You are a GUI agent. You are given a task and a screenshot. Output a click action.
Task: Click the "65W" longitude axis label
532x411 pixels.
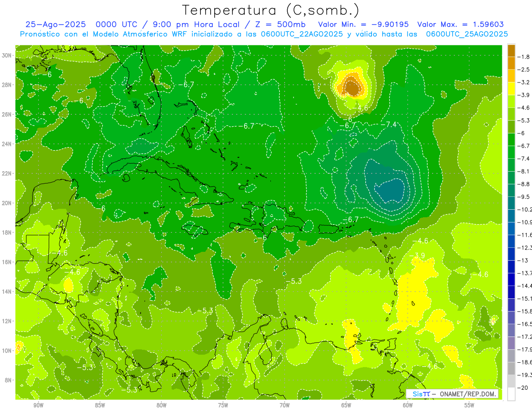[x=346, y=405]
